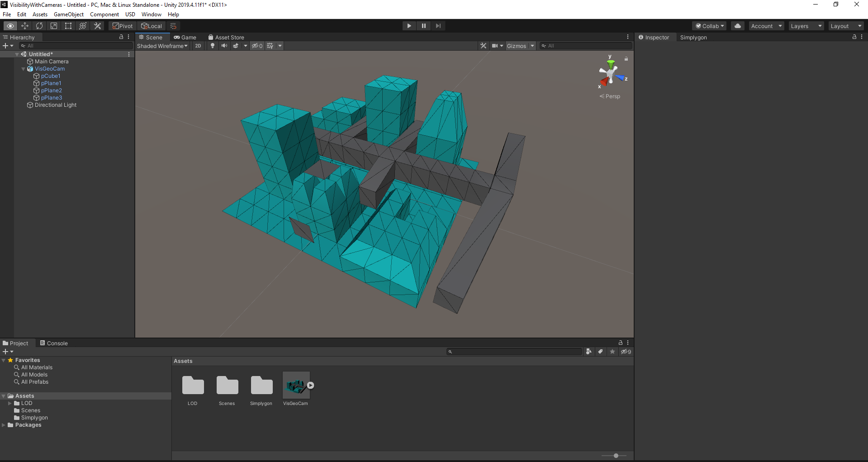Open the Shaded Wireframe draw mode dropdown
868x462 pixels.
pos(162,46)
